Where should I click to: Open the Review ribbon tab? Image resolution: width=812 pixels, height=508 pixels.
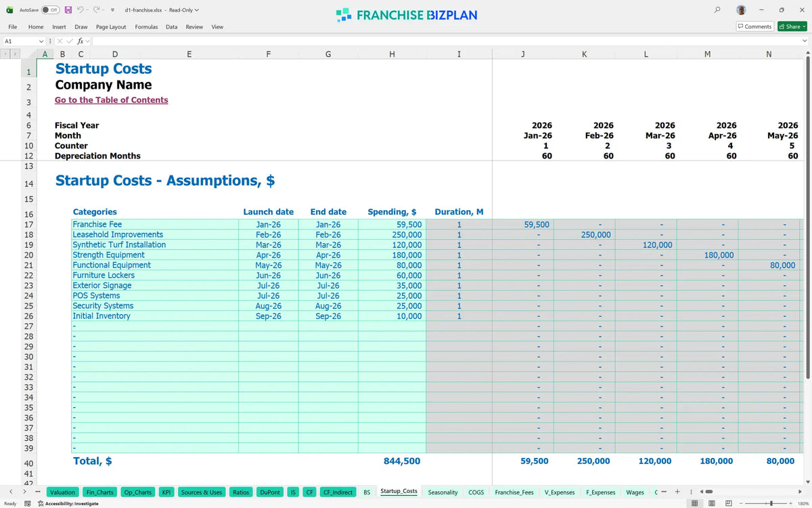coord(194,26)
